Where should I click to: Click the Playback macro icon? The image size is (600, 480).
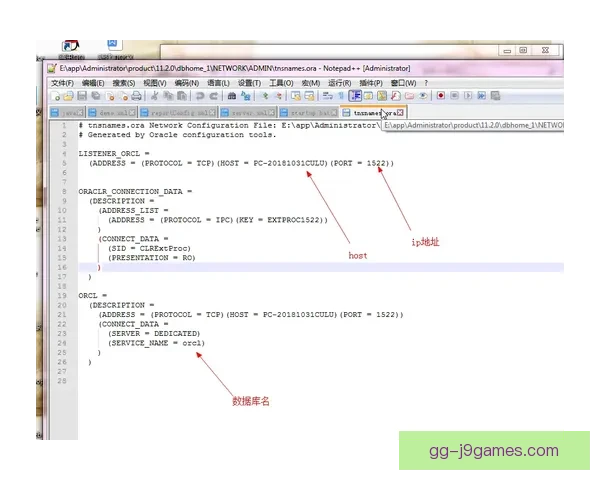(468, 96)
